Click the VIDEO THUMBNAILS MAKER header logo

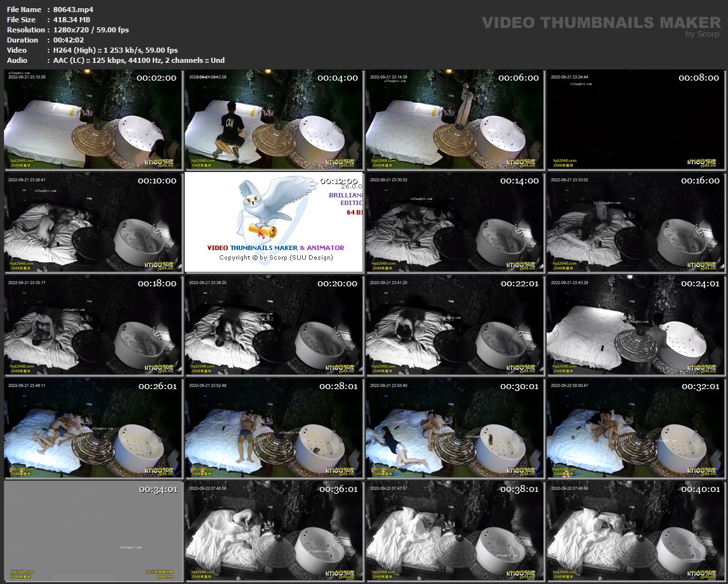pyautogui.click(x=600, y=23)
